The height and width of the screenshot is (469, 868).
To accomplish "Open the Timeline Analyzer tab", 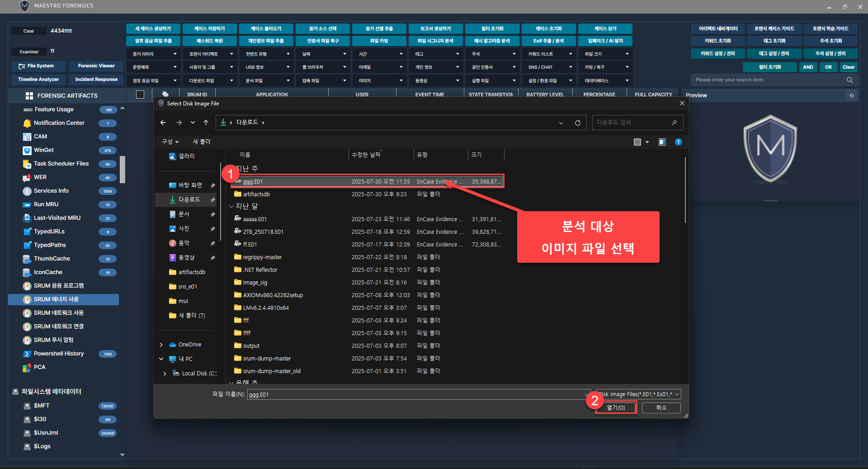I will 38,80.
